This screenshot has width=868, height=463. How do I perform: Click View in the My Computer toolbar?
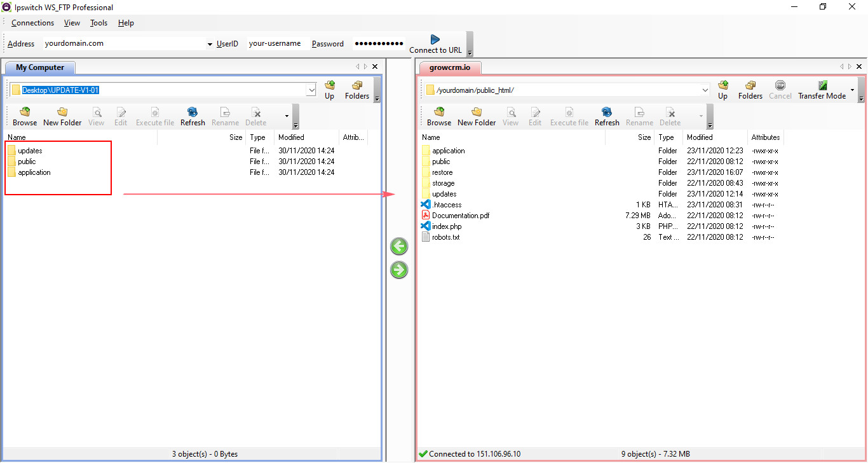tap(97, 116)
